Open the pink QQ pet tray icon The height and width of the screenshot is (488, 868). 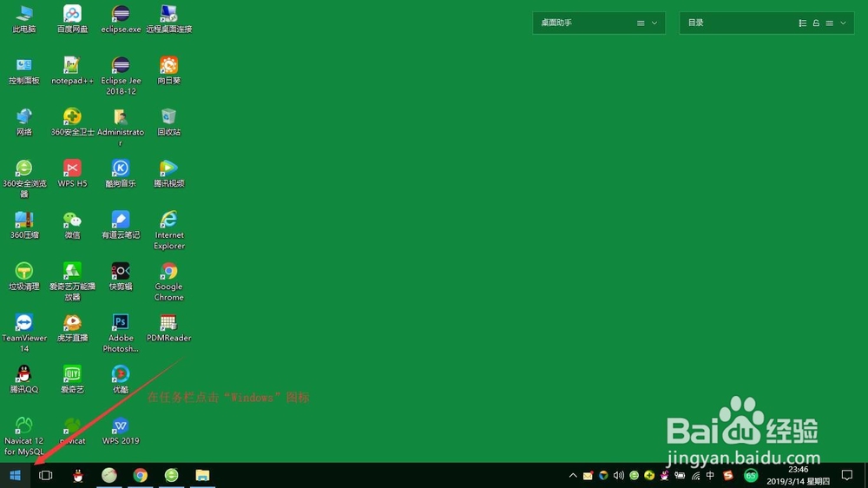tap(664, 475)
